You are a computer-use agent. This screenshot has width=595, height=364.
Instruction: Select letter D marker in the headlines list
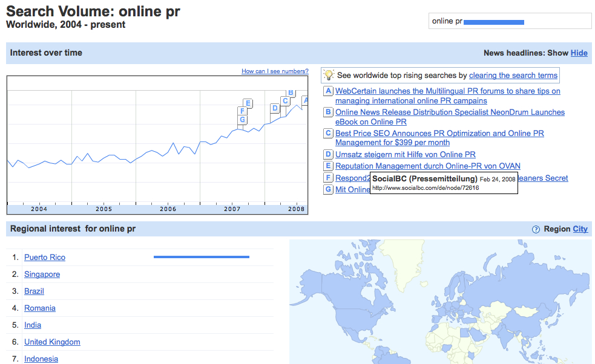tap(328, 155)
